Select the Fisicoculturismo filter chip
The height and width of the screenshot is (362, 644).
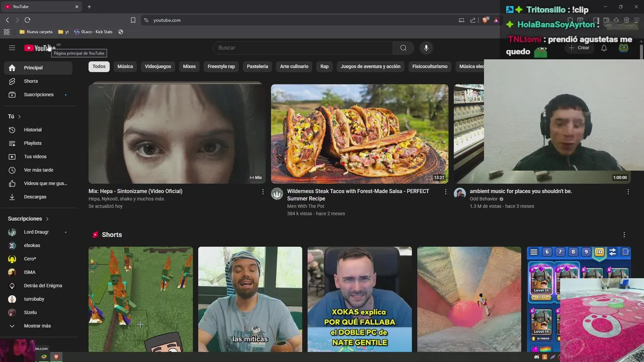pos(430,66)
